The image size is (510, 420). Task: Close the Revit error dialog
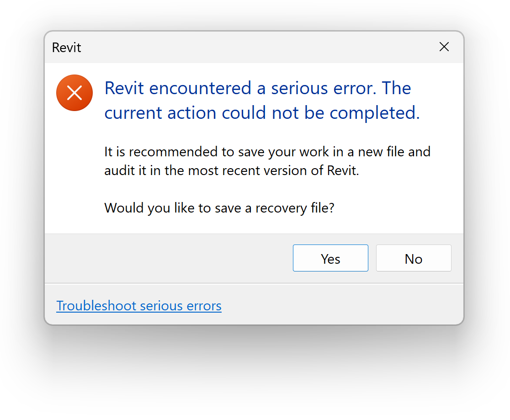click(x=444, y=47)
